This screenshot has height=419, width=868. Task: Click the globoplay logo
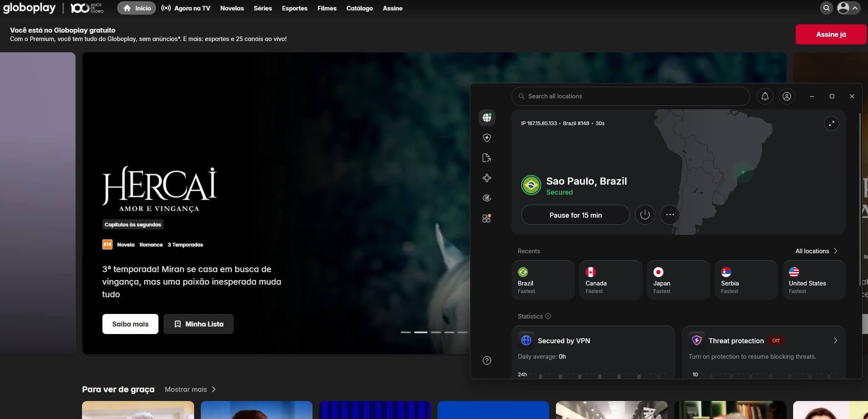29,8
